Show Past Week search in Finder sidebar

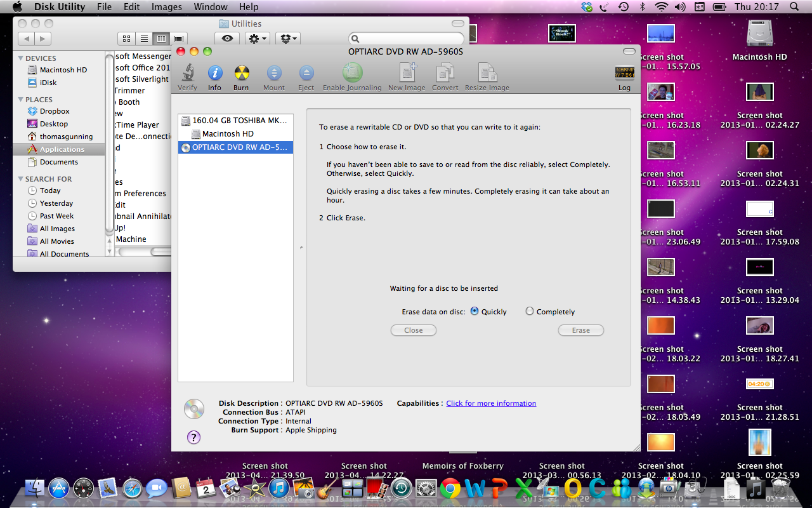point(58,216)
